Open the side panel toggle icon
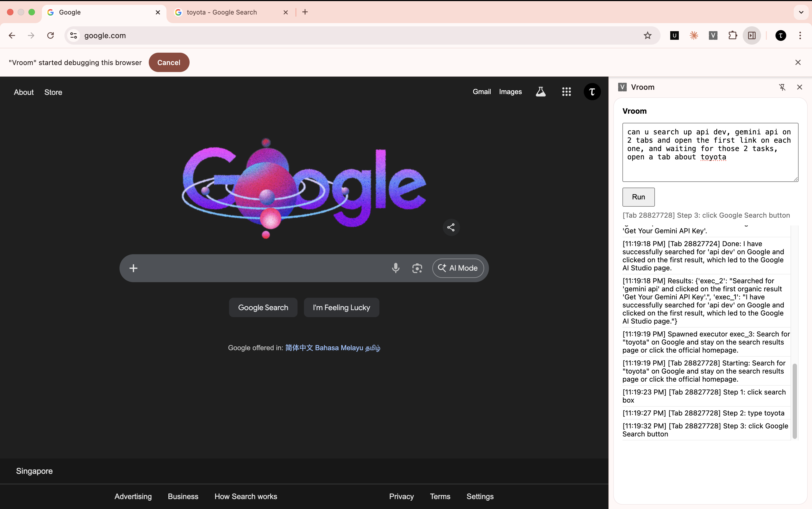The image size is (812, 509). (752, 35)
